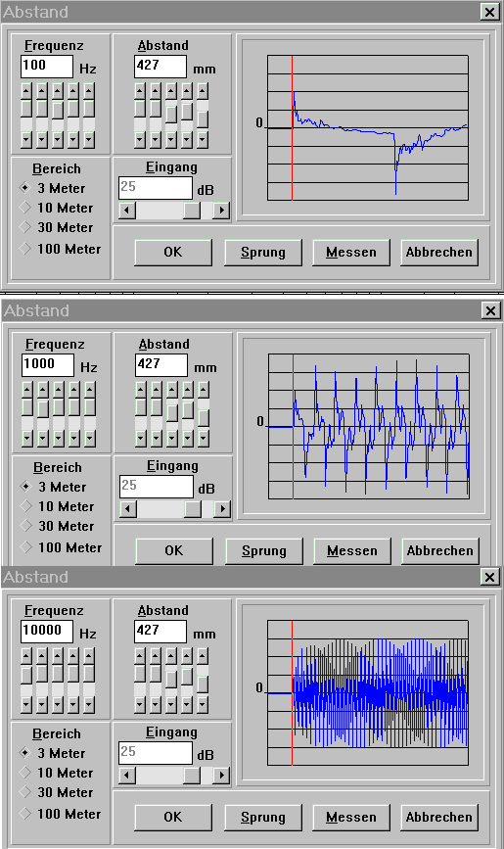Click third Frequenz digit up arrow, 100 Hz dialog
504x849 pixels.
pyautogui.click(x=58, y=91)
